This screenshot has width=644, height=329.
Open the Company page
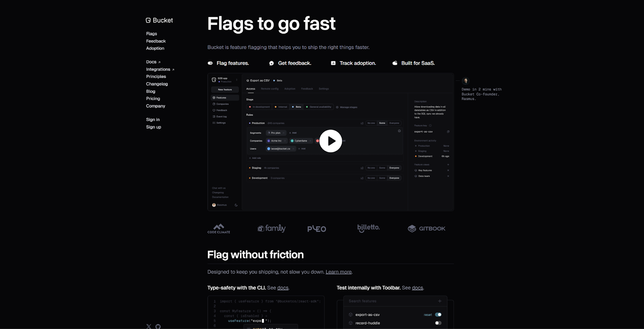tap(156, 106)
